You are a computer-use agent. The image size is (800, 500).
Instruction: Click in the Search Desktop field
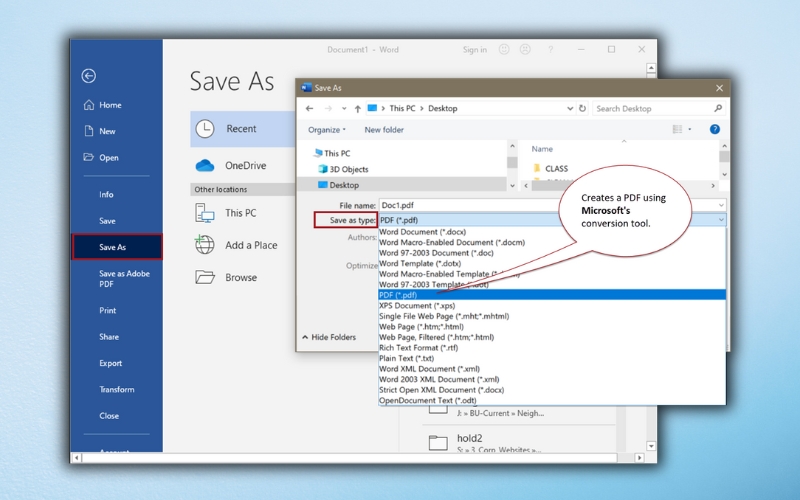[653, 109]
